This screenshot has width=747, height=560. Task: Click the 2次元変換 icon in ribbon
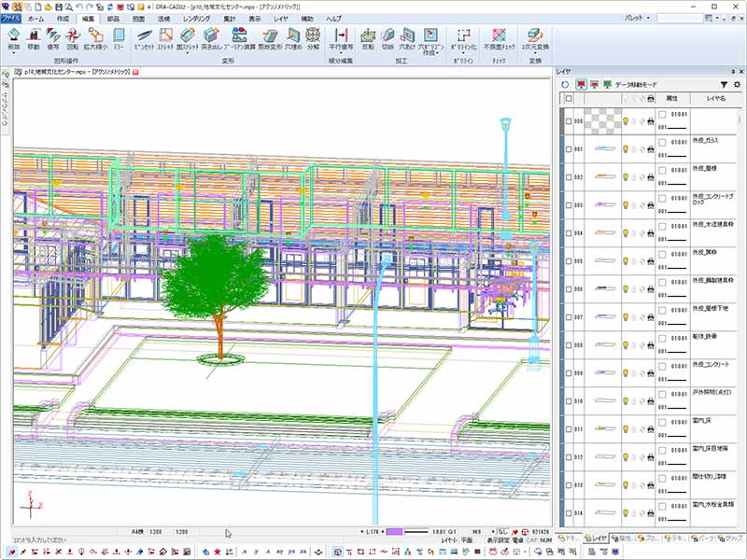click(x=536, y=35)
